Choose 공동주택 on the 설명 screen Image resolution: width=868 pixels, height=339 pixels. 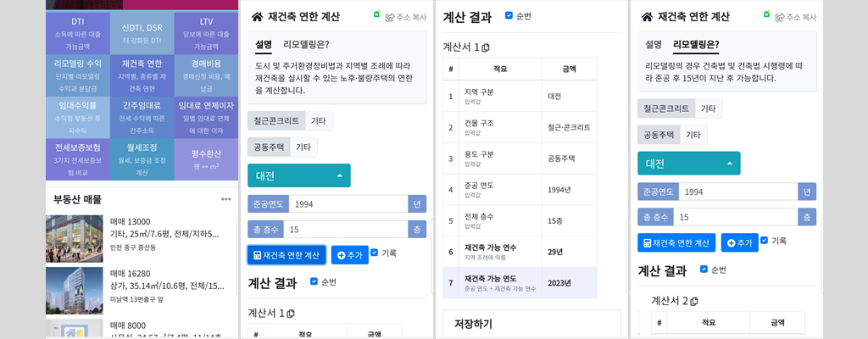(x=269, y=147)
